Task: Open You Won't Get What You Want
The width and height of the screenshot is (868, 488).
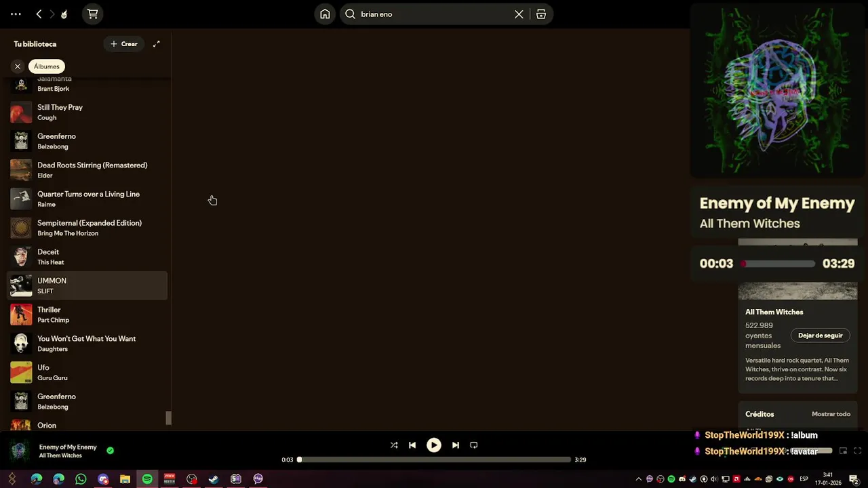Action: click(87, 343)
